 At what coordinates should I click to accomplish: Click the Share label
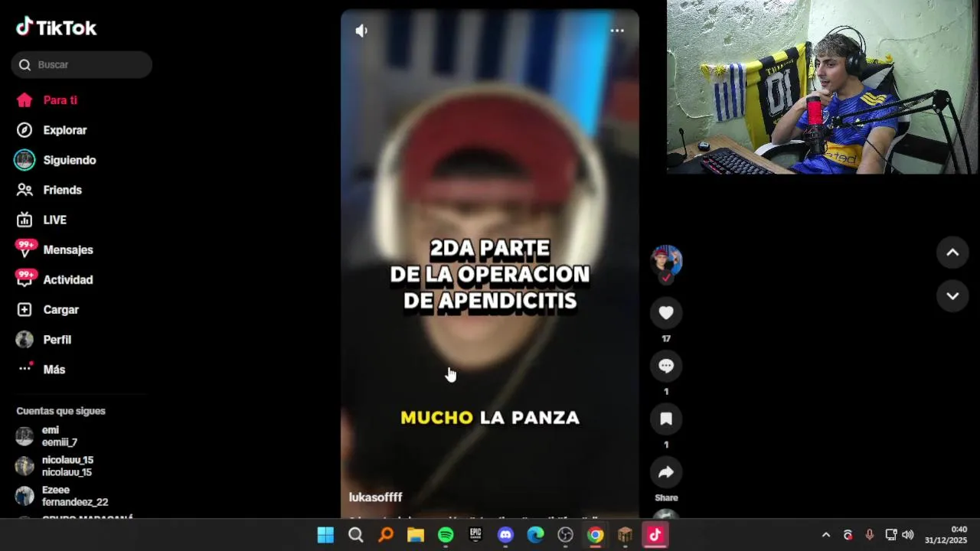click(666, 497)
